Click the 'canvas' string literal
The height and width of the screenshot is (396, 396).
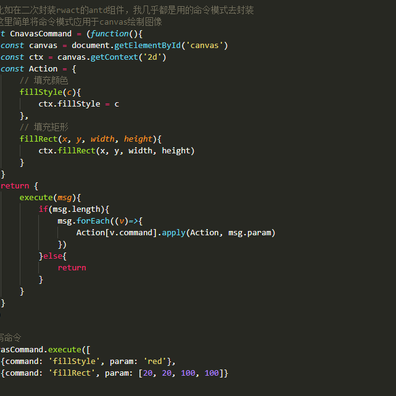[x=204, y=45]
